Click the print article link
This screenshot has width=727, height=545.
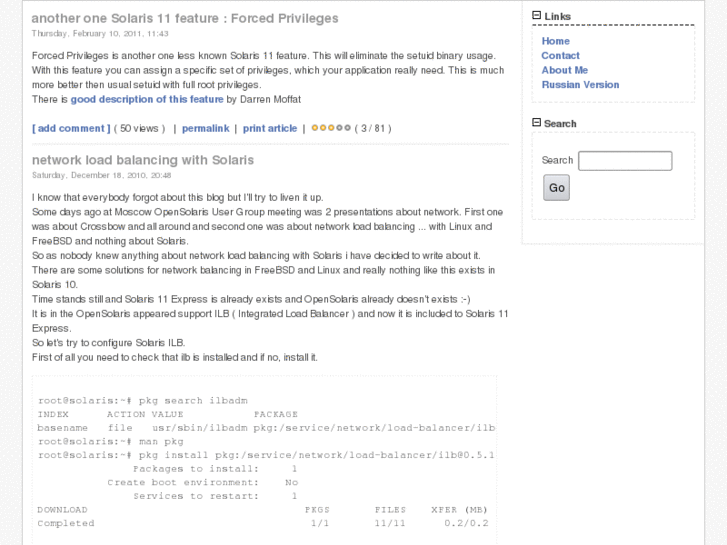pyautogui.click(x=270, y=128)
